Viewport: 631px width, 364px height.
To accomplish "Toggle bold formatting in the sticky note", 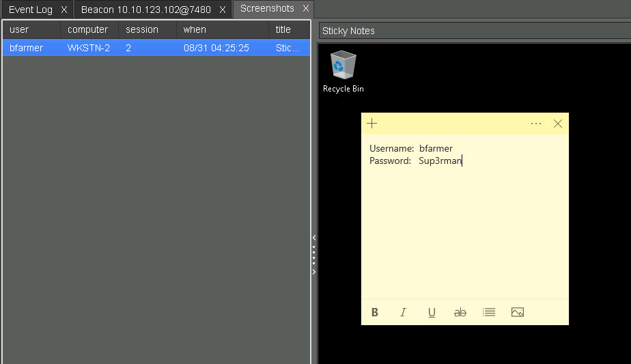I will (x=375, y=313).
